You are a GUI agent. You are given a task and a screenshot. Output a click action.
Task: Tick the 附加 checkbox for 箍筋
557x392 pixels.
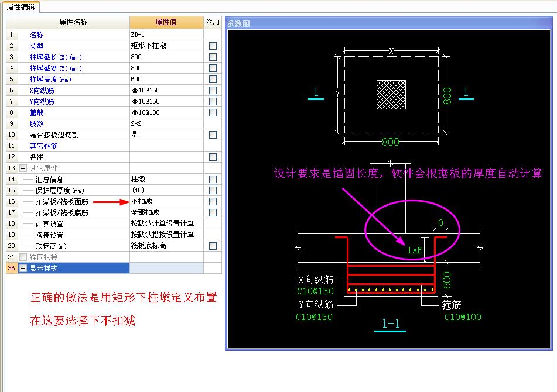213,112
